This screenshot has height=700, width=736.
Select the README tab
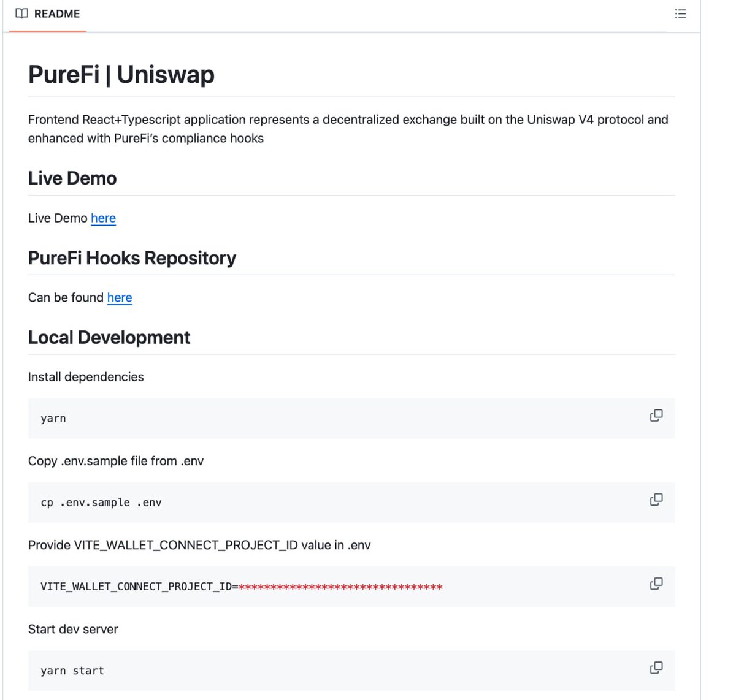48,14
